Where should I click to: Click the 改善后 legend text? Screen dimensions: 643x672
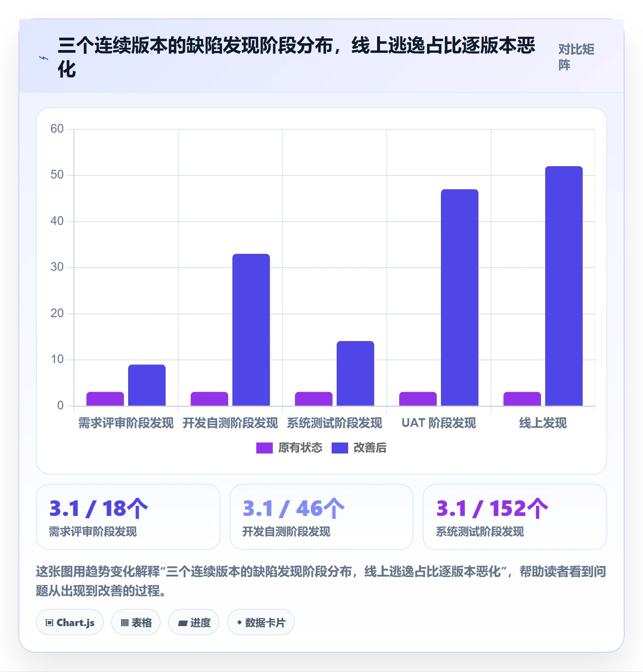[370, 448]
